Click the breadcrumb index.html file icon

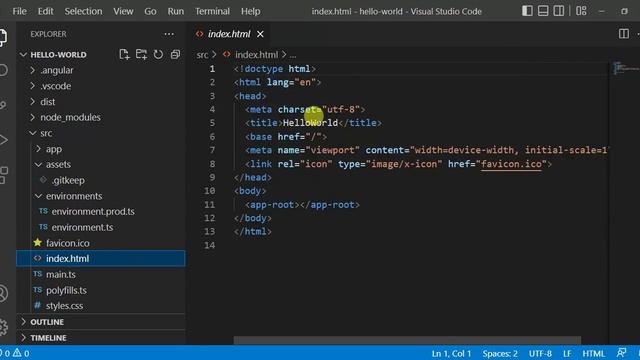coord(227,54)
